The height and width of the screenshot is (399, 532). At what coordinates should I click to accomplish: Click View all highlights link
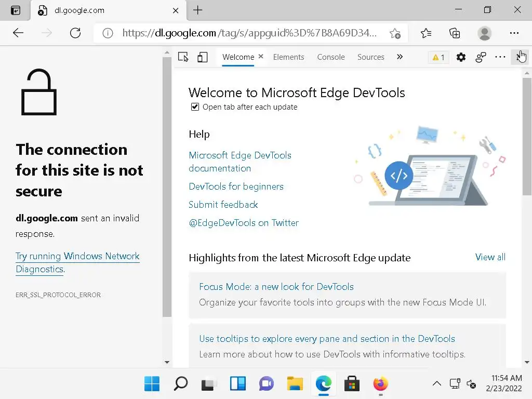click(490, 257)
